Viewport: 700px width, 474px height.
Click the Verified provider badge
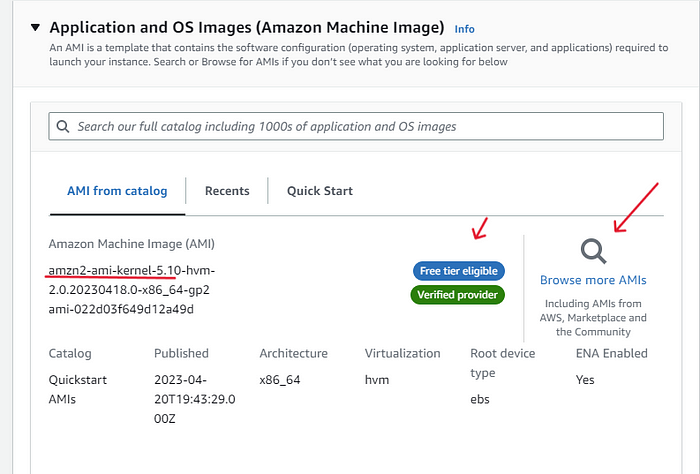point(458,295)
